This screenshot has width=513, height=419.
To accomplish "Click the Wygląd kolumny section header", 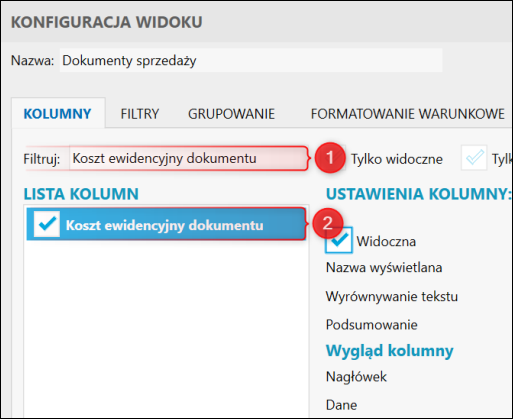I will [x=390, y=350].
